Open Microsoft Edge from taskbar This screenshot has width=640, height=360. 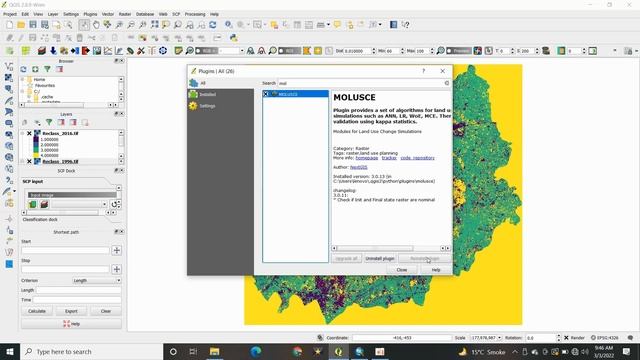(256, 351)
